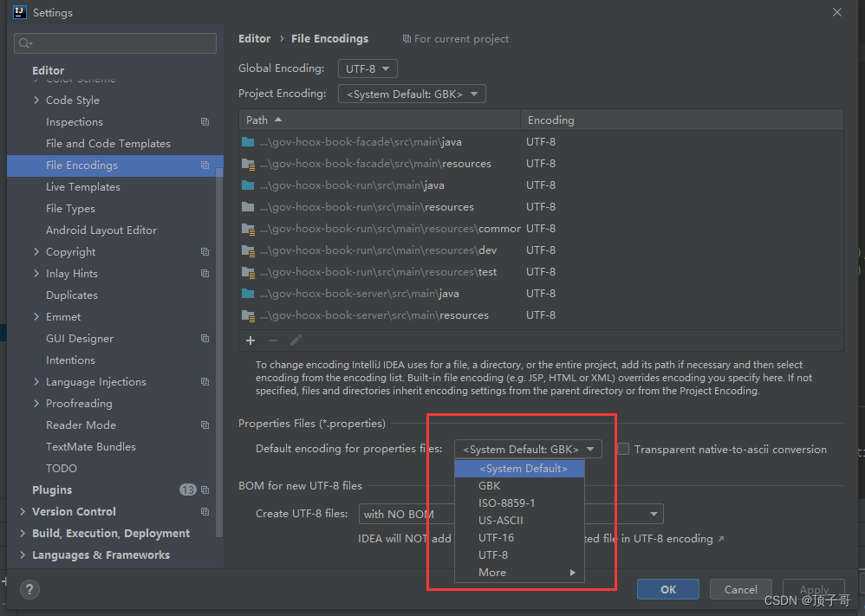Open the TODO settings page
This screenshot has width=865, height=616.
coord(62,468)
